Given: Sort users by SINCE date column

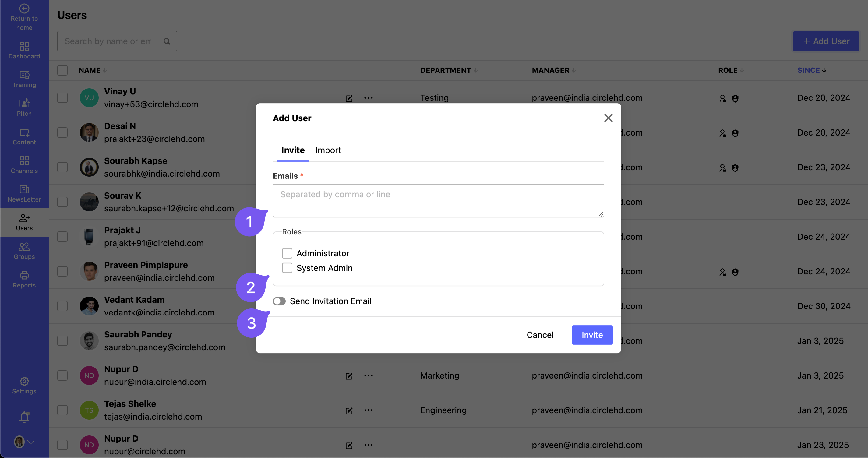Looking at the screenshot, I should [x=812, y=70].
